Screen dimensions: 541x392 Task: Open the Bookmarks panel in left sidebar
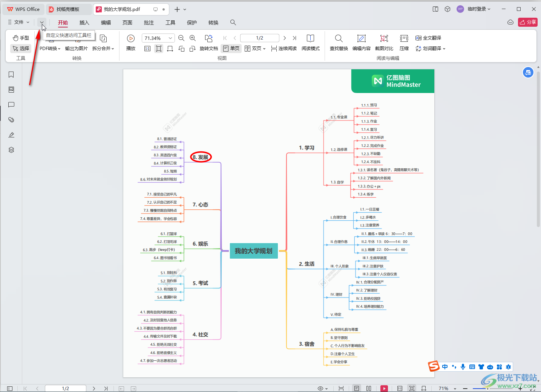coord(11,75)
